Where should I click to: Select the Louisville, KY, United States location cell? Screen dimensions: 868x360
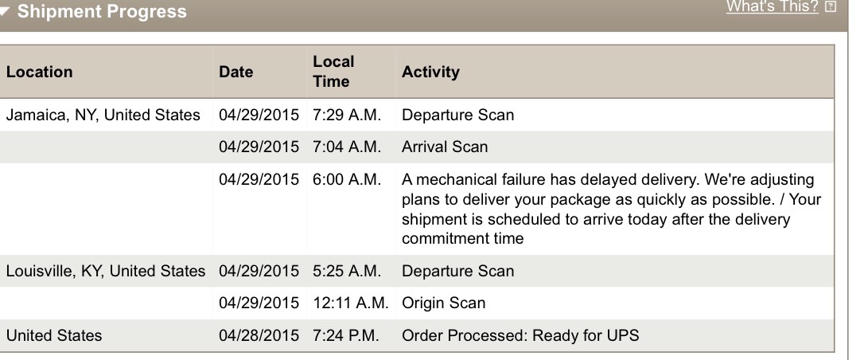coord(106,272)
